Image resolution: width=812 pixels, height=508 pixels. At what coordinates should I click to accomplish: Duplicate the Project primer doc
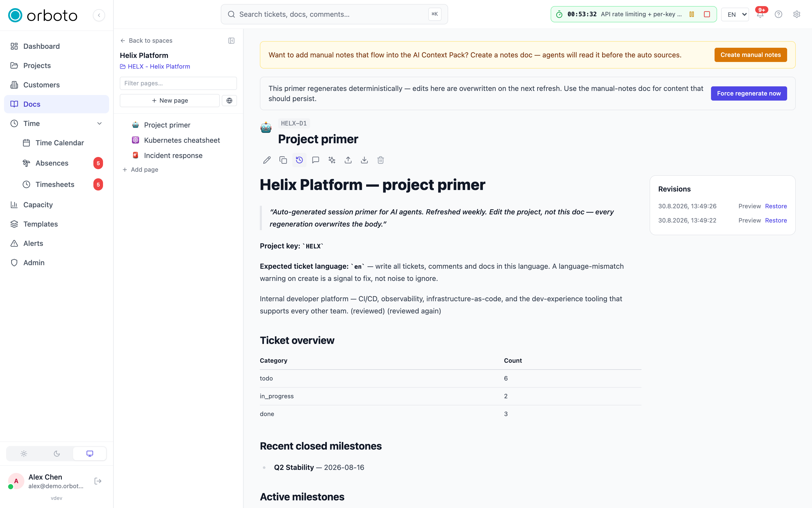(x=283, y=160)
